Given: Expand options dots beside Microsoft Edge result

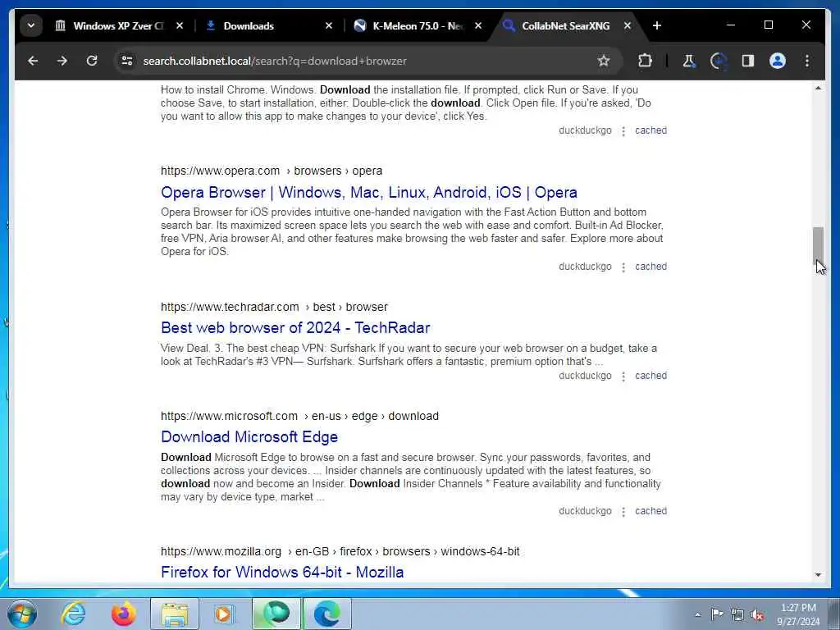Looking at the screenshot, I should [x=623, y=512].
